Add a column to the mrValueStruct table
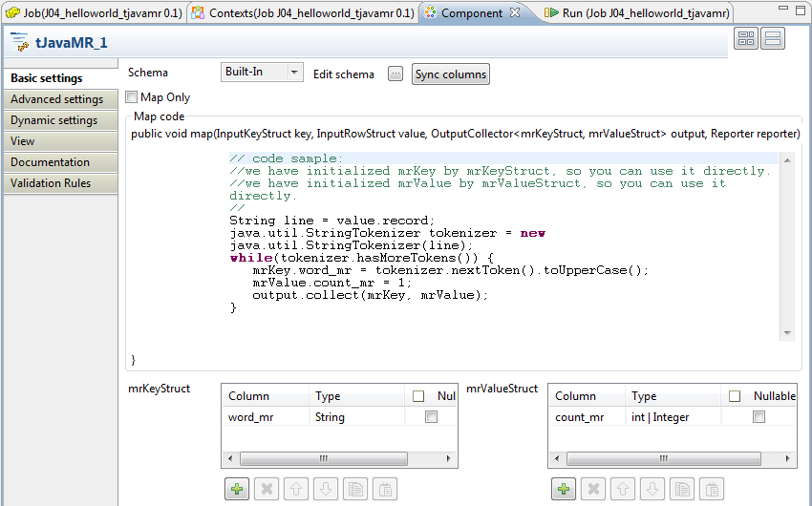This screenshot has width=812, height=506. click(x=564, y=489)
